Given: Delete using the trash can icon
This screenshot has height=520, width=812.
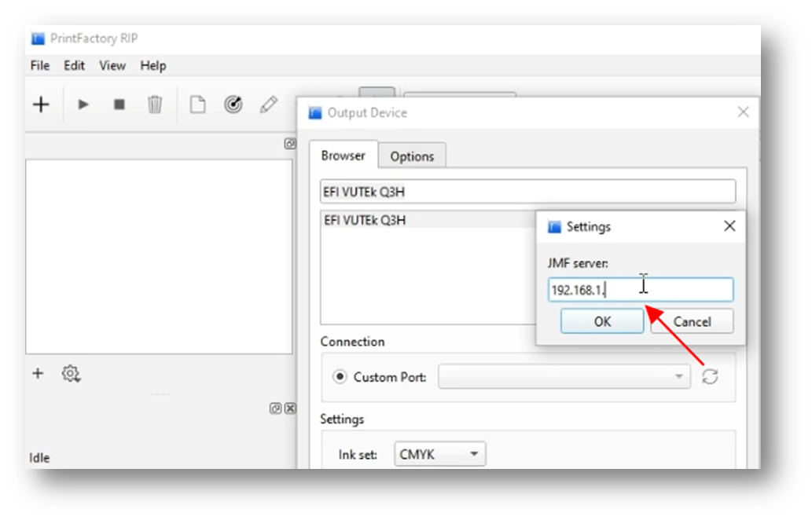Looking at the screenshot, I should 154,104.
